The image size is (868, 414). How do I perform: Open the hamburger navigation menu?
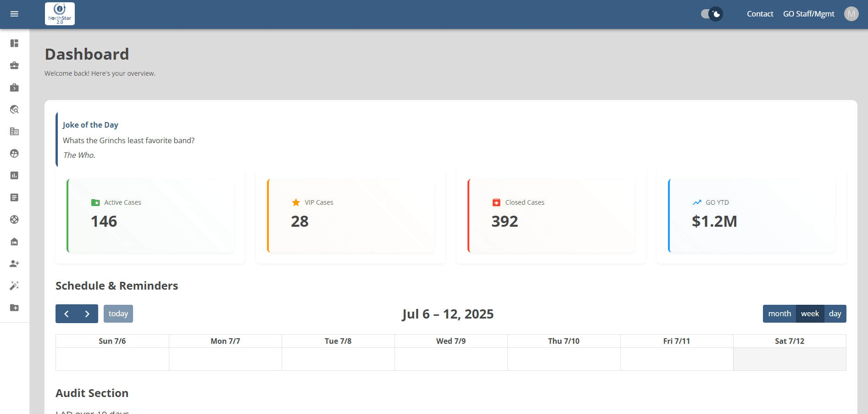coord(14,14)
